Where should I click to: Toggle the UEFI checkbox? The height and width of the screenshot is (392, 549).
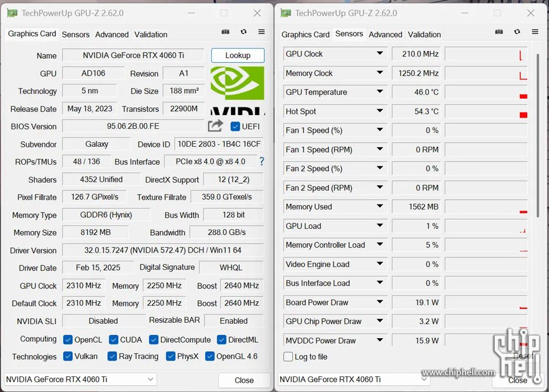point(235,127)
